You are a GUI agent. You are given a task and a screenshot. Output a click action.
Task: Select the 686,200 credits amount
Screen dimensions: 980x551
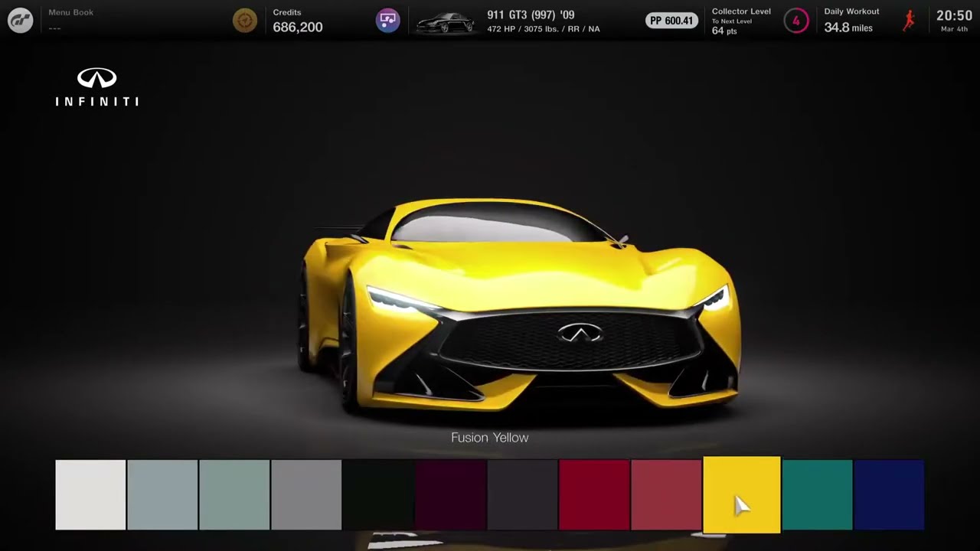(298, 28)
